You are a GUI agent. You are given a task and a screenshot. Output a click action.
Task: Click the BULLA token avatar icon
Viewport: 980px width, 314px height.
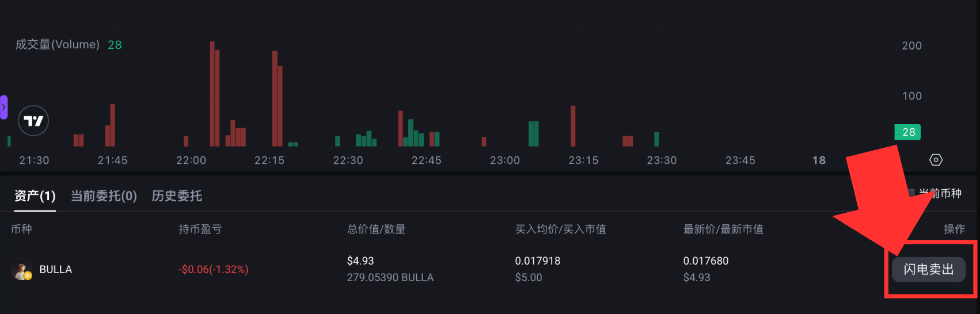pos(21,270)
